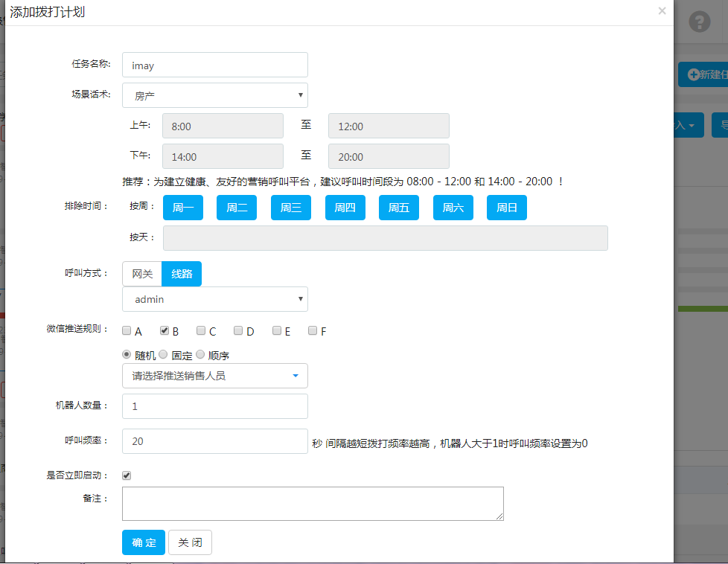
Task: Switch to the 网关 call method tab
Action: (142, 274)
